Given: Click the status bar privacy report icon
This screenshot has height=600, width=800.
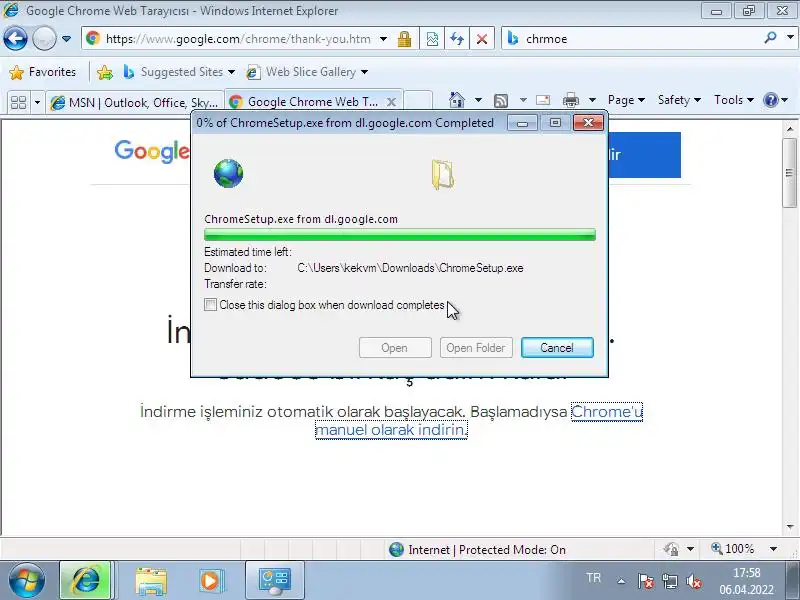Looking at the screenshot, I should [x=670, y=549].
